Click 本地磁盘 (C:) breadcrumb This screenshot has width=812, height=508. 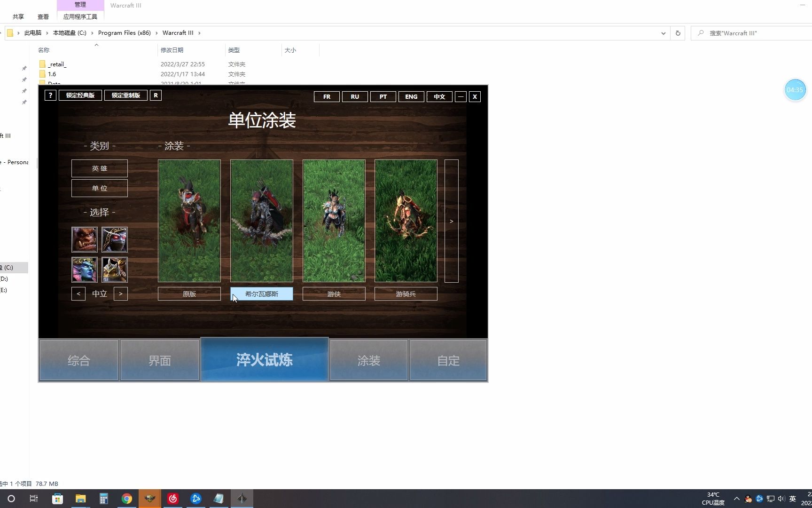70,33
